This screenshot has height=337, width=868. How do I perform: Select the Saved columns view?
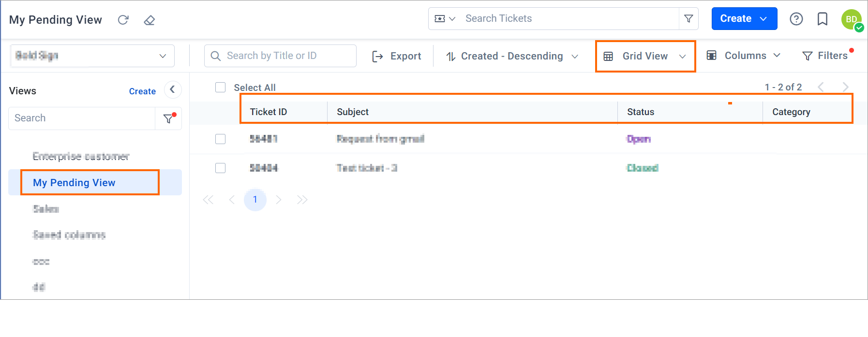[69, 235]
